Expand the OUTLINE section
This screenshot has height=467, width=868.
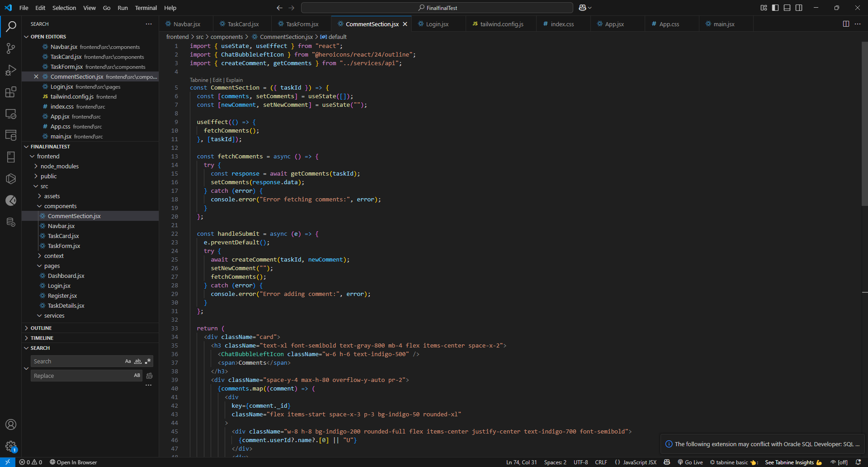(41, 328)
